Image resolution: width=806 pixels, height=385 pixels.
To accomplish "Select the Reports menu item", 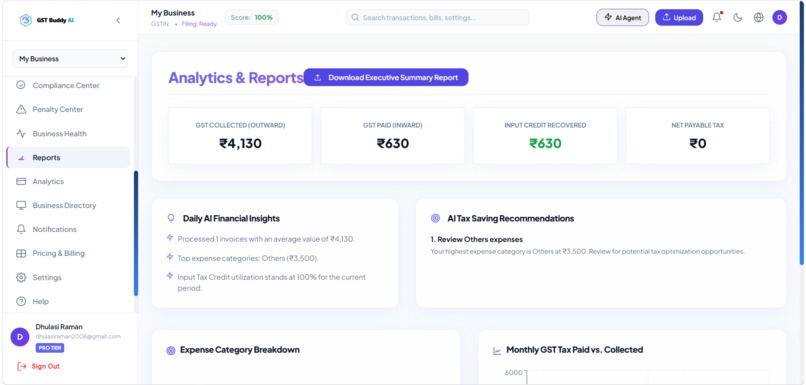I will click(x=68, y=157).
